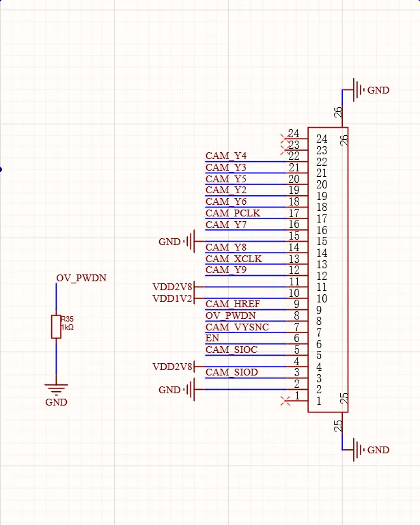Click the EN net label
This screenshot has height=525, width=420.
pyautogui.click(x=212, y=338)
